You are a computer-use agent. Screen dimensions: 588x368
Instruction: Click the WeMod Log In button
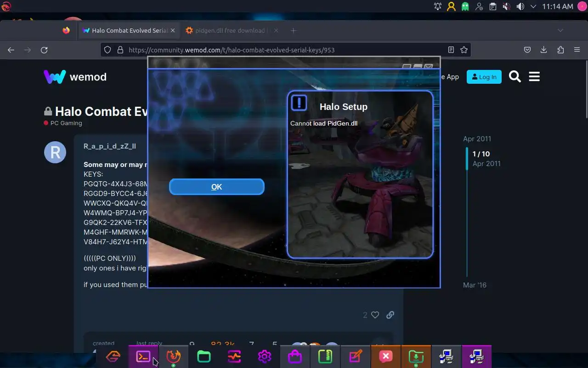[x=484, y=77]
